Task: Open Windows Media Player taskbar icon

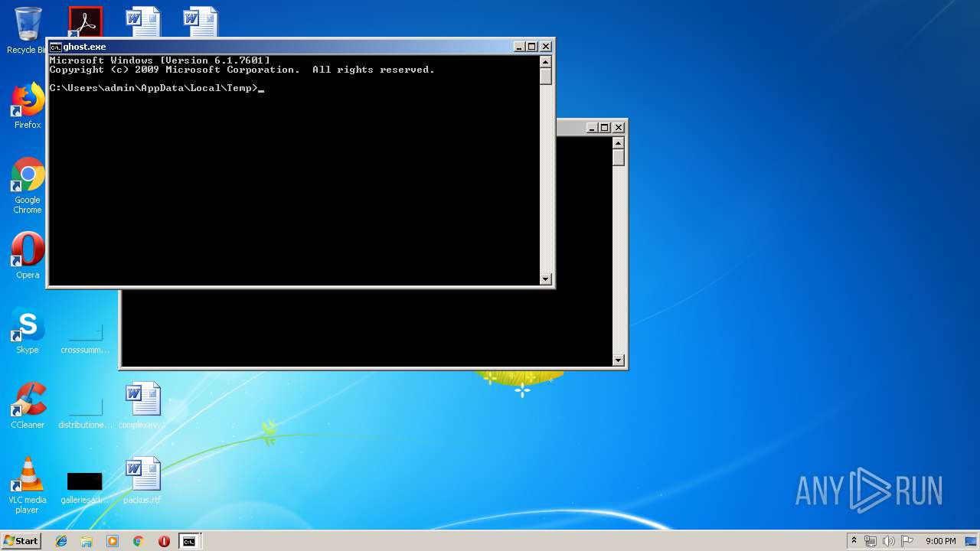Action: 113,541
